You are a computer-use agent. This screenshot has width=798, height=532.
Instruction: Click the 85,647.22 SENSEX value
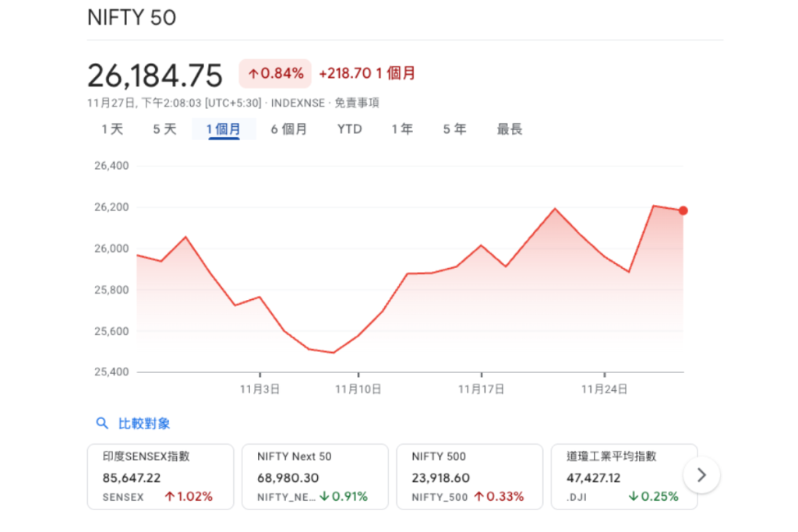131,478
